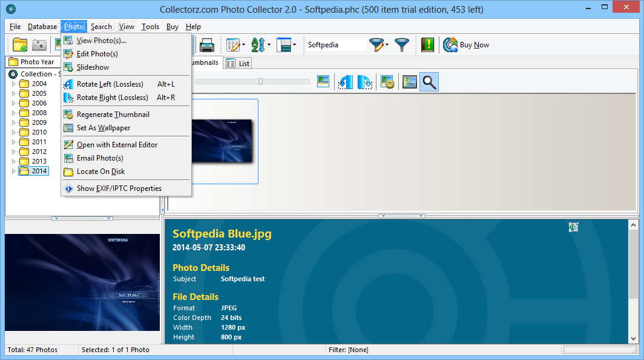
Task: Open the edit columns toolbar icon
Action: pos(233,45)
